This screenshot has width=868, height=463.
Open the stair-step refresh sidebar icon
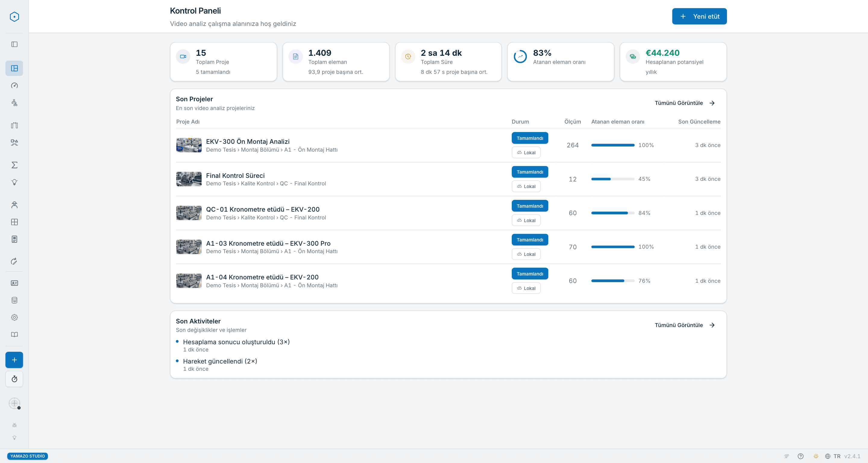(14, 261)
